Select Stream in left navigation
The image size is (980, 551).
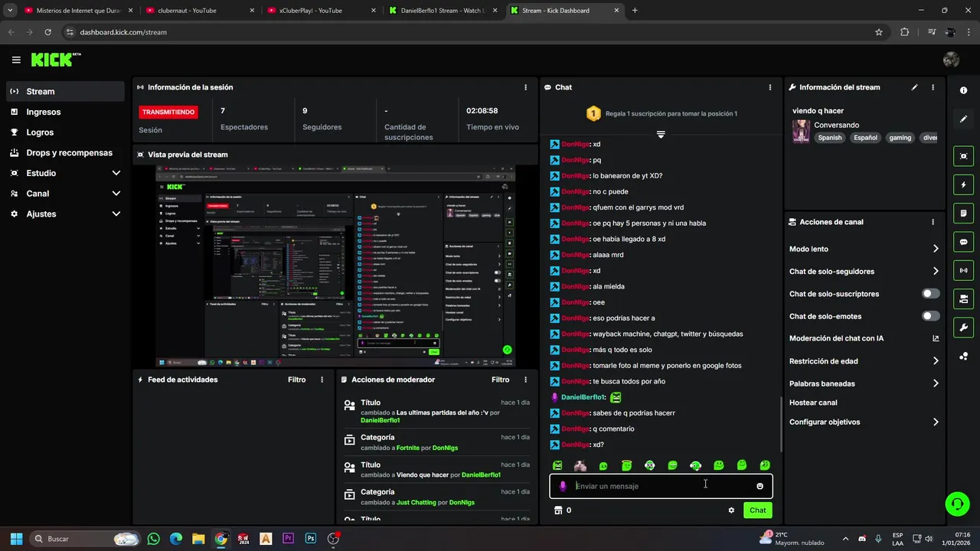pyautogui.click(x=65, y=91)
